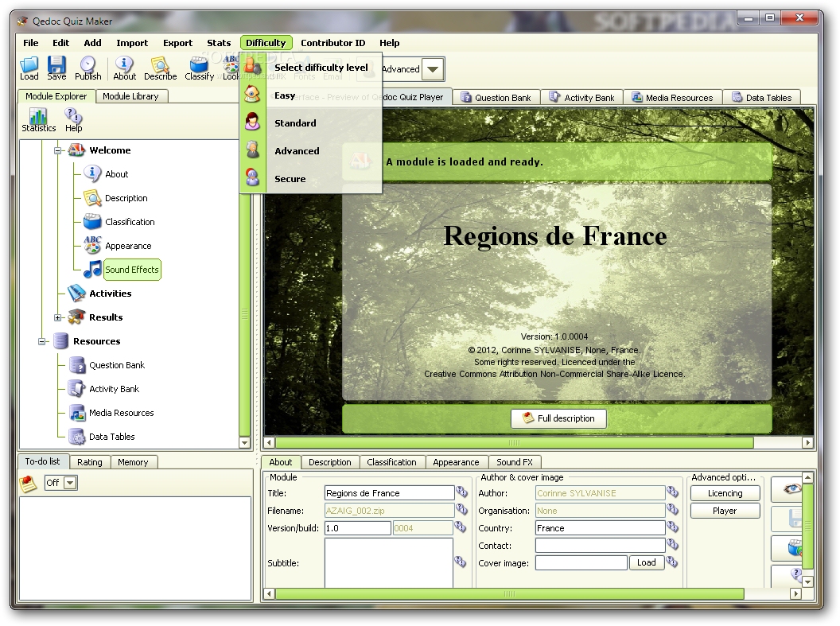Click the help icon beside Subtitle field

[461, 562]
